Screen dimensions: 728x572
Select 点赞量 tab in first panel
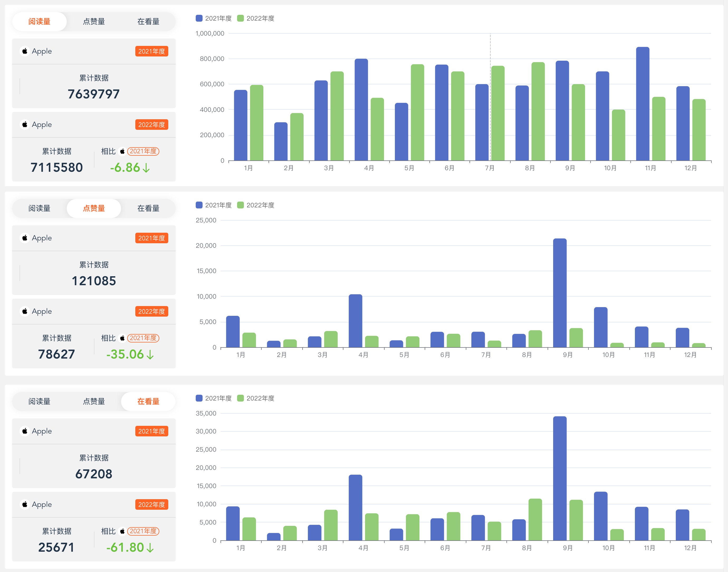[x=94, y=22]
